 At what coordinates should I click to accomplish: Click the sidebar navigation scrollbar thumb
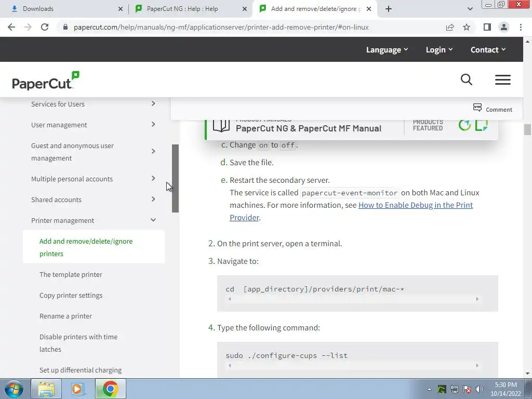pyautogui.click(x=175, y=179)
